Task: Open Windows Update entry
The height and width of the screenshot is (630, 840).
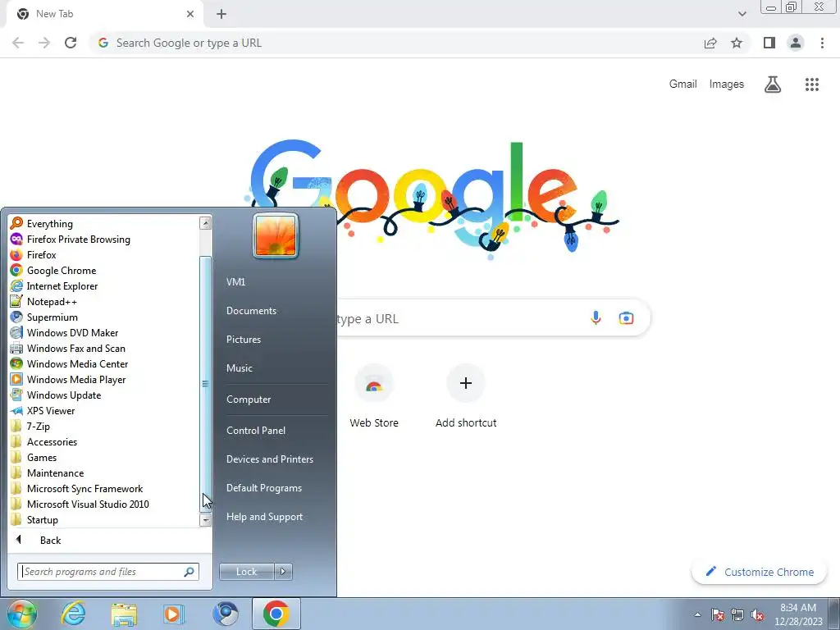Action: [x=56, y=395]
